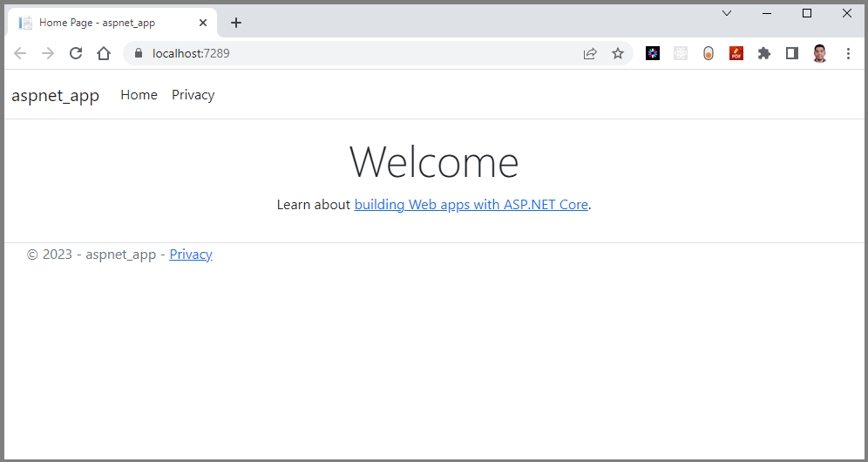Open the Extensions puzzle piece menu
This screenshot has width=868, height=462.
[764, 53]
